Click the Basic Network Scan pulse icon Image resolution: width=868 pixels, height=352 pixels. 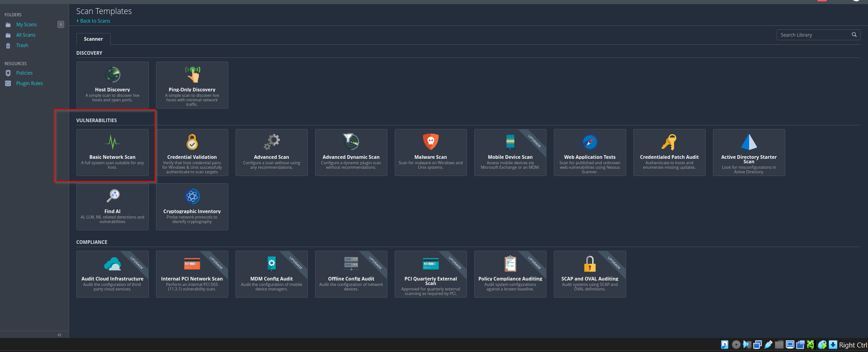(112, 142)
